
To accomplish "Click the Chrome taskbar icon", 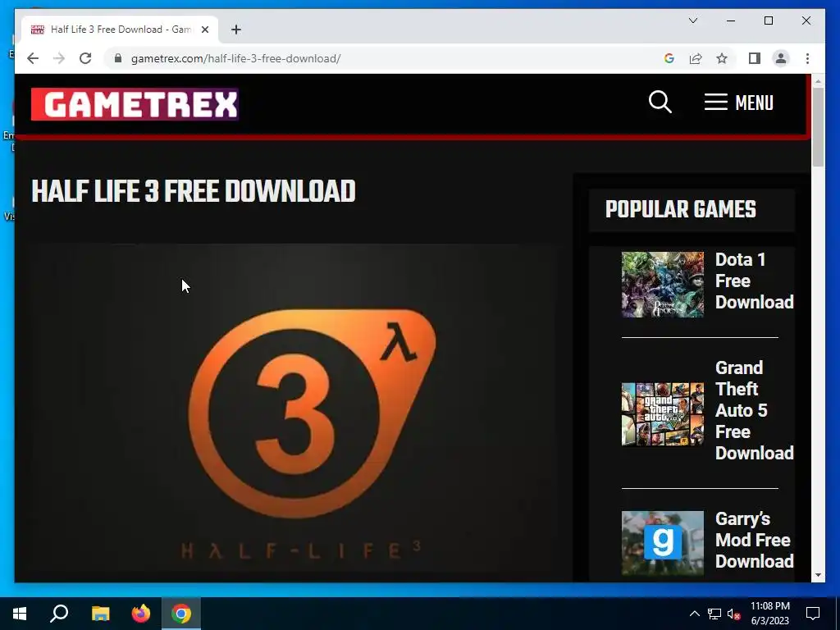I will [x=181, y=614].
